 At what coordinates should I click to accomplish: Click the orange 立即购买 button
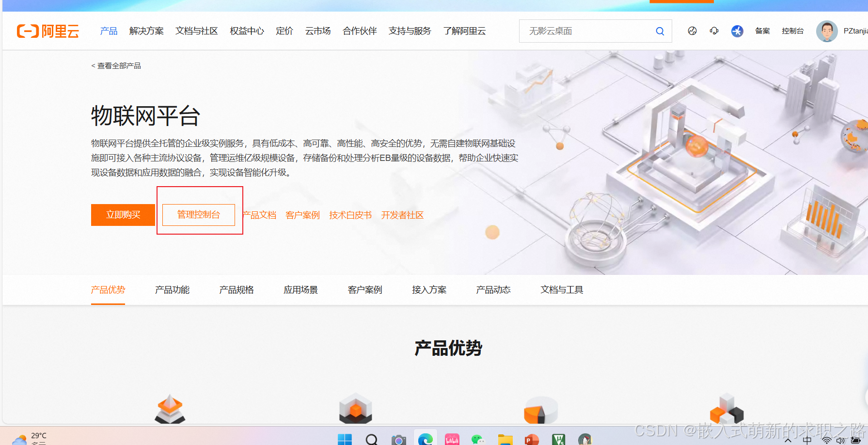pos(123,215)
